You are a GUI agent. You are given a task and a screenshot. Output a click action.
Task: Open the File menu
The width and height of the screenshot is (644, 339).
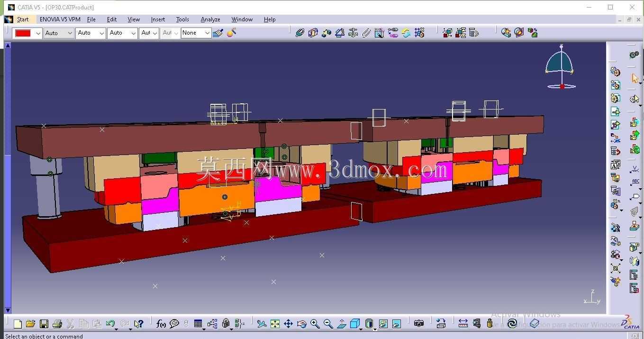coord(91,19)
